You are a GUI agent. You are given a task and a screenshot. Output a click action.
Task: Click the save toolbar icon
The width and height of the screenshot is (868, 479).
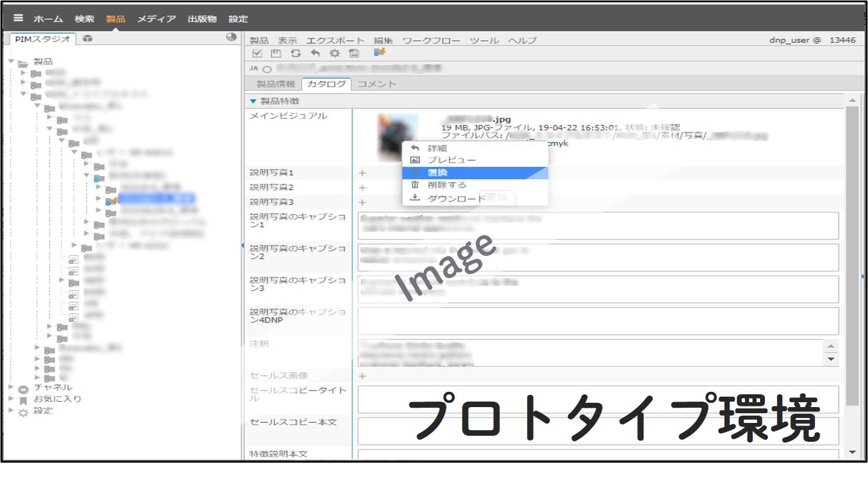276,54
